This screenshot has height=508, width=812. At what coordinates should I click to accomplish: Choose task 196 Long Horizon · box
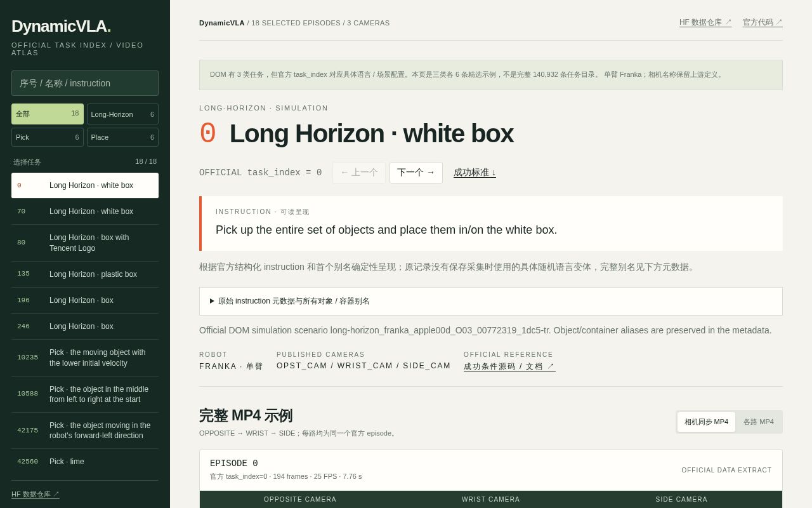click(85, 300)
